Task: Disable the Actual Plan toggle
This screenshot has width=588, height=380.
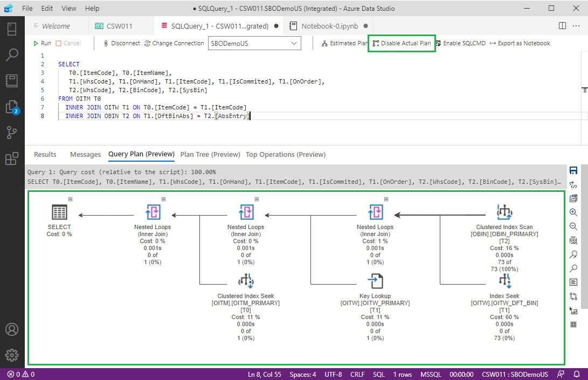Action: pos(402,43)
